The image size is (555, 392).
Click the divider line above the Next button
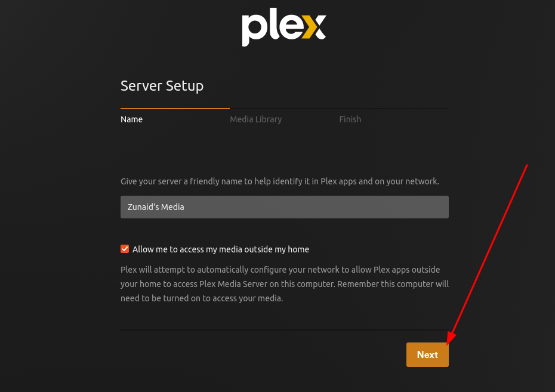point(285,329)
